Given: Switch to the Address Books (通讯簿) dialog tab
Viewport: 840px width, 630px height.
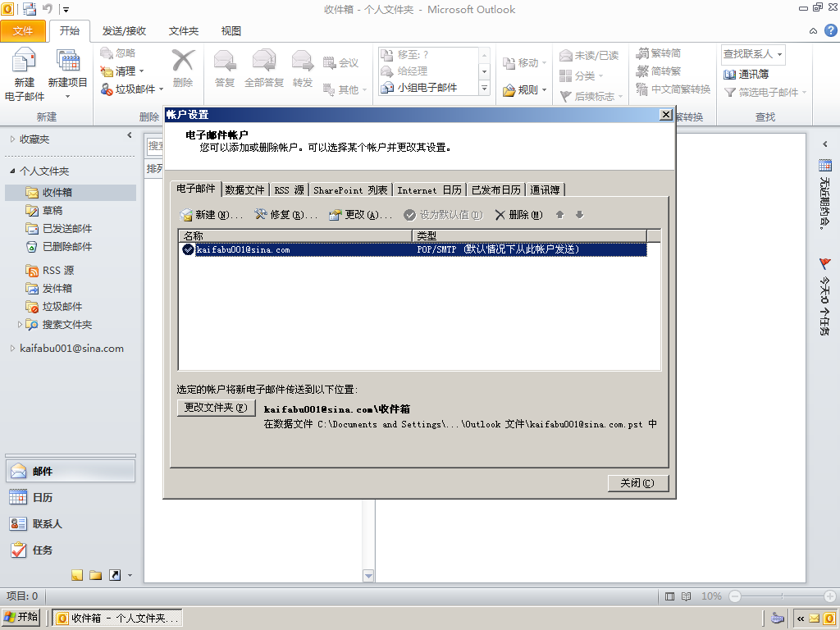Looking at the screenshot, I should pos(545,190).
